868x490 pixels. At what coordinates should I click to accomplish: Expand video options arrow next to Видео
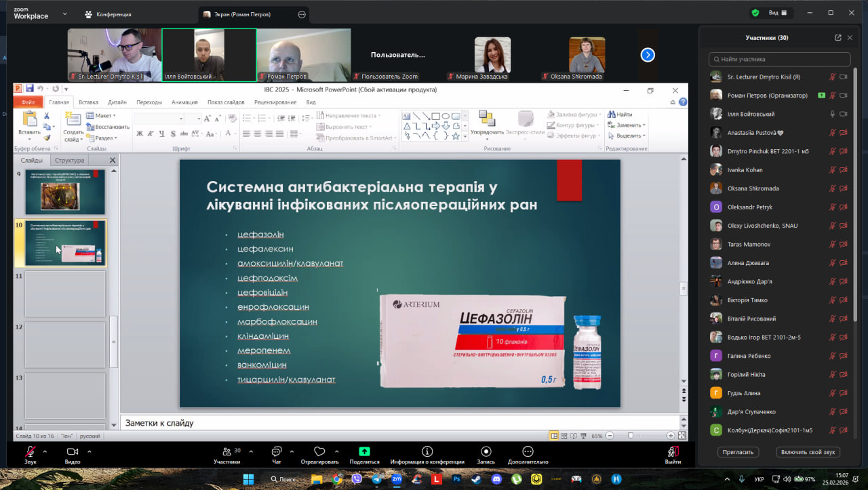(89, 451)
